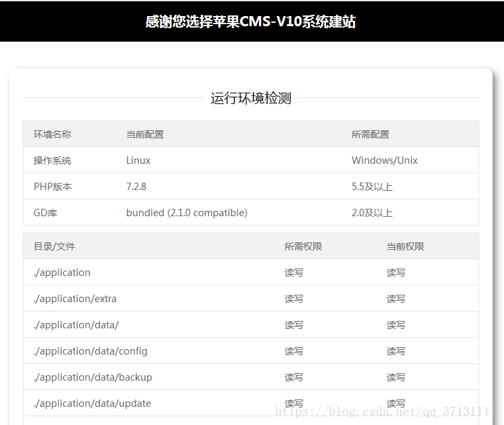Click the ./application/extra directory entry
This screenshot has width=504, height=425.
click(75, 299)
